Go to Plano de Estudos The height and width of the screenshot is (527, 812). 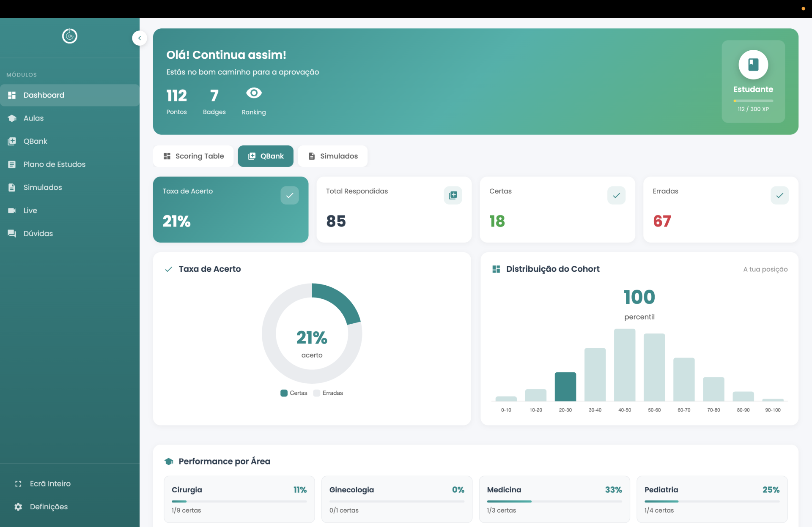(x=54, y=164)
